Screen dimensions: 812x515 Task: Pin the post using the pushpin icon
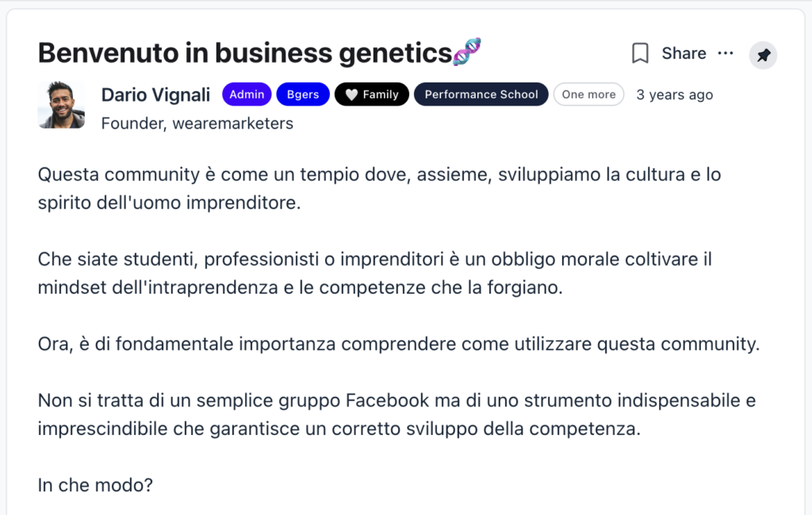[763, 55]
